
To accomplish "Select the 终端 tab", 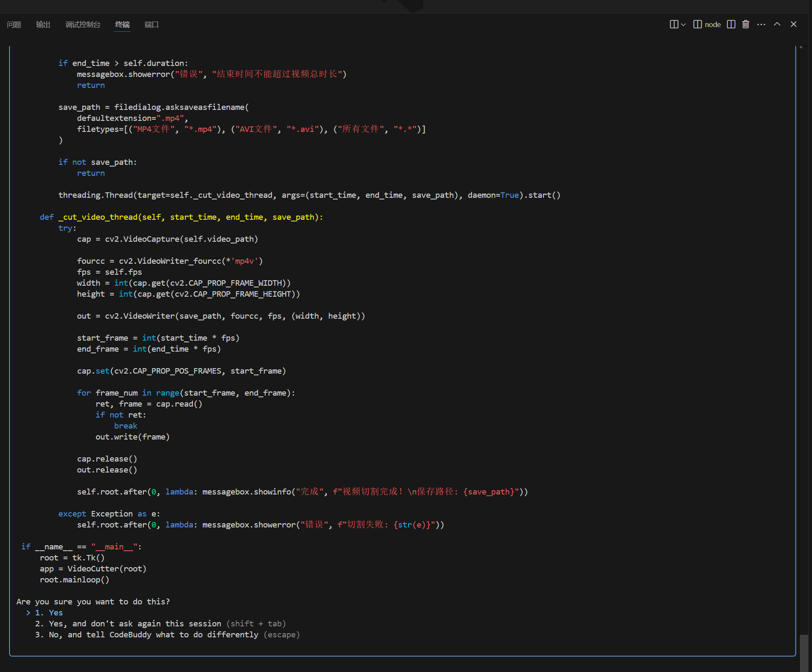I will 123,25.
